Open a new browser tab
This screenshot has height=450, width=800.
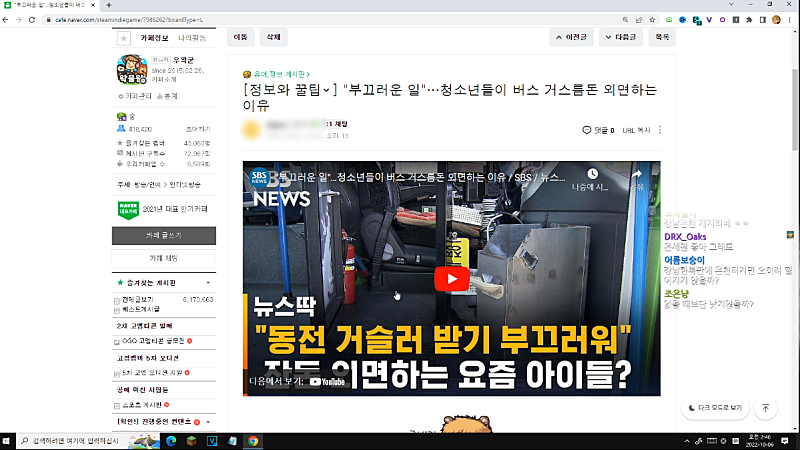click(x=109, y=5)
